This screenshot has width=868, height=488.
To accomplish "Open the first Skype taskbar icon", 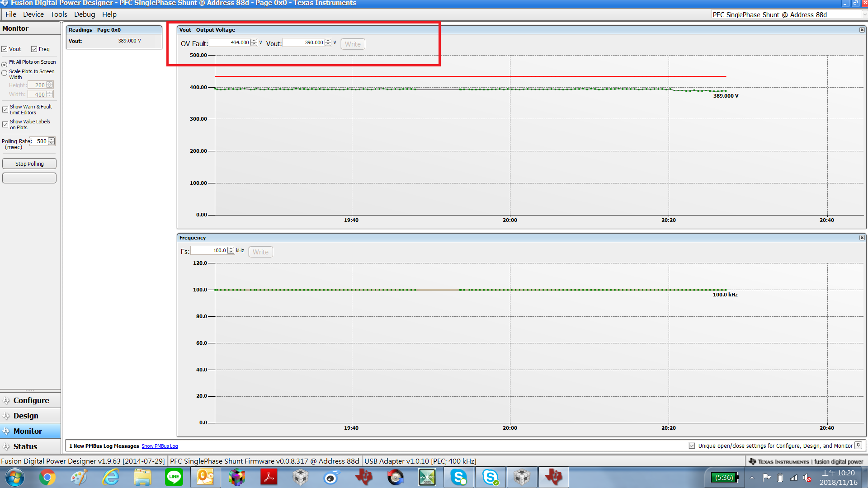I will [x=458, y=478].
